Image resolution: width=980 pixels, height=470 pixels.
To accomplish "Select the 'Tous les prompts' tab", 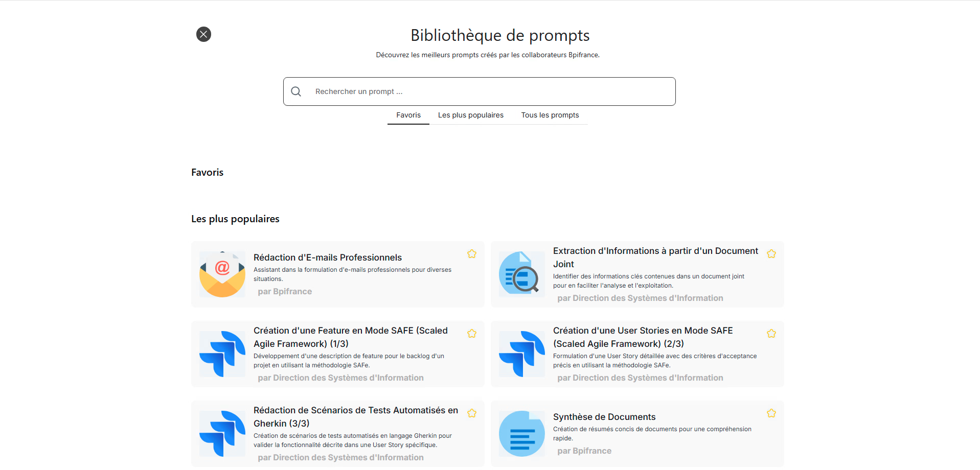I will 550,115.
